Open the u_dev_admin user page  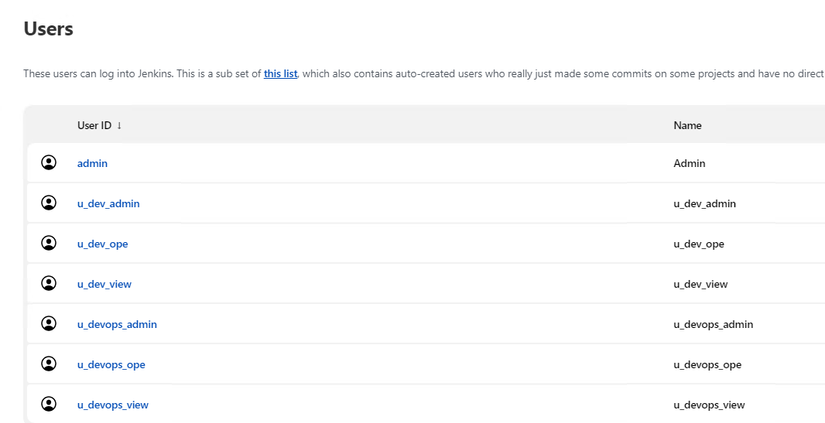pyautogui.click(x=108, y=204)
